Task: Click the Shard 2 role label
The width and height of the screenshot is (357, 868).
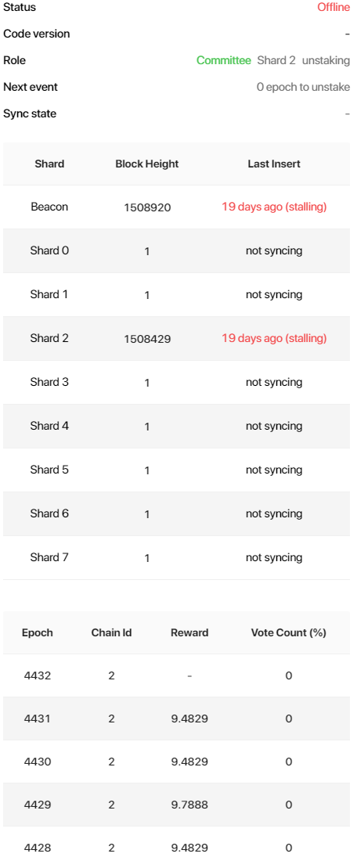Action: (276, 60)
